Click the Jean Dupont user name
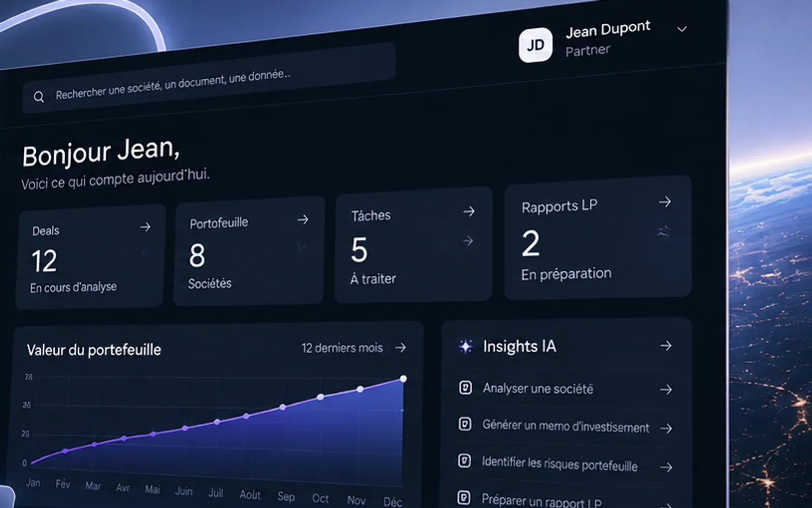The image size is (812, 508). point(608,29)
